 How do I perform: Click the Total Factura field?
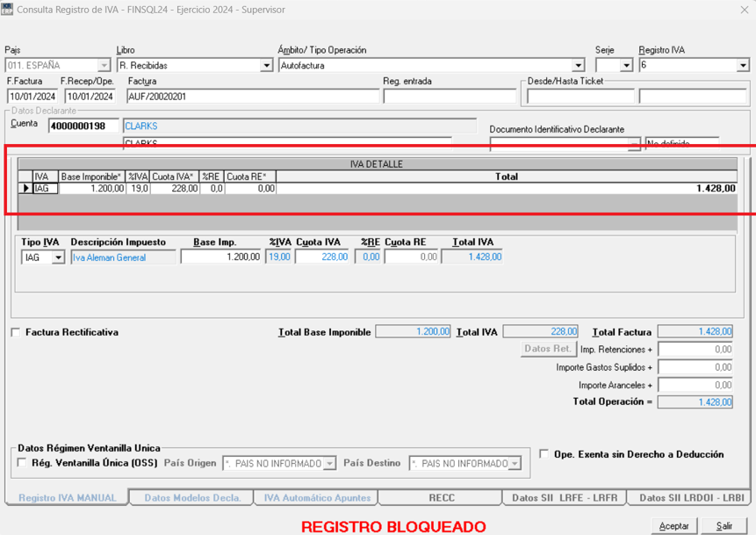click(x=695, y=331)
